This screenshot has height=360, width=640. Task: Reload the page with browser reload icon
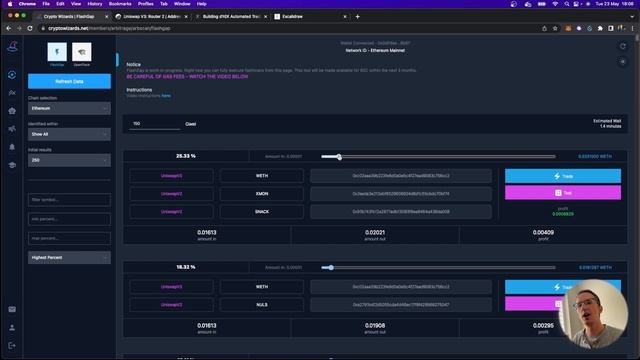pyautogui.click(x=30, y=28)
